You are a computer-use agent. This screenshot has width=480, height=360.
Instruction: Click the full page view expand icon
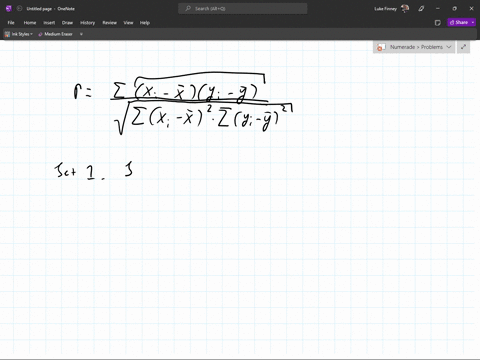click(x=463, y=47)
